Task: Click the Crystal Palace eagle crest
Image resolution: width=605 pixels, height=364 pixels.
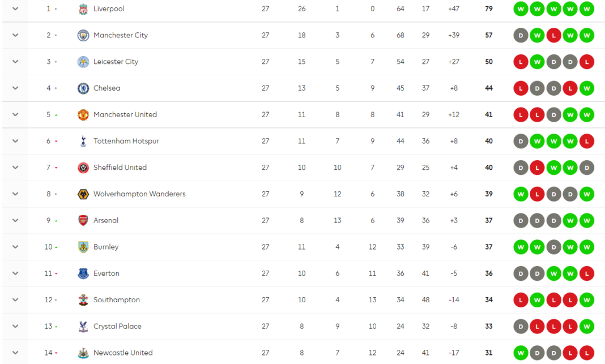Action: click(x=83, y=326)
